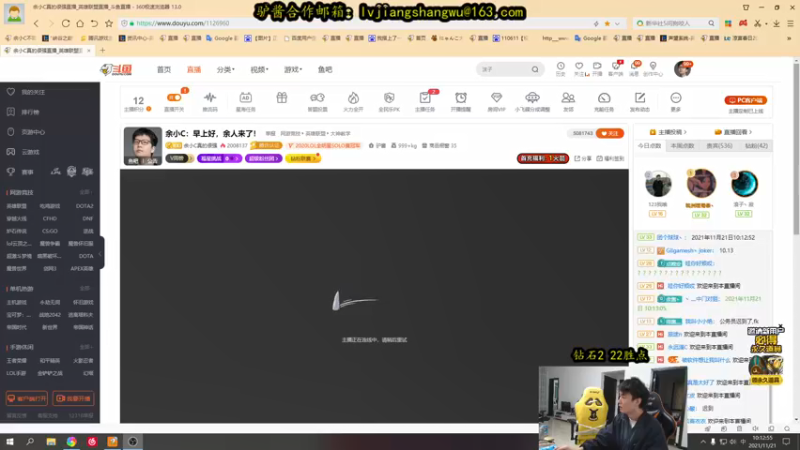Switch to the 贵宾(536) tab
This screenshot has height=450, width=800.
click(719, 146)
